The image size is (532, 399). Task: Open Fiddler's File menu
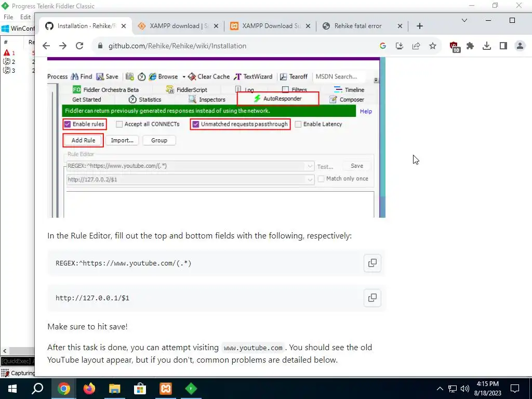[8, 17]
